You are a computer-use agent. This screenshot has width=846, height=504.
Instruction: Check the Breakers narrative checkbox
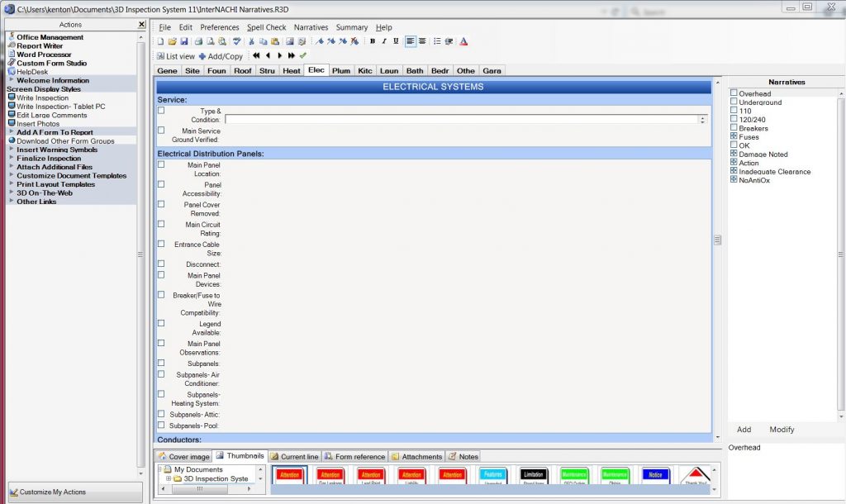pos(734,128)
